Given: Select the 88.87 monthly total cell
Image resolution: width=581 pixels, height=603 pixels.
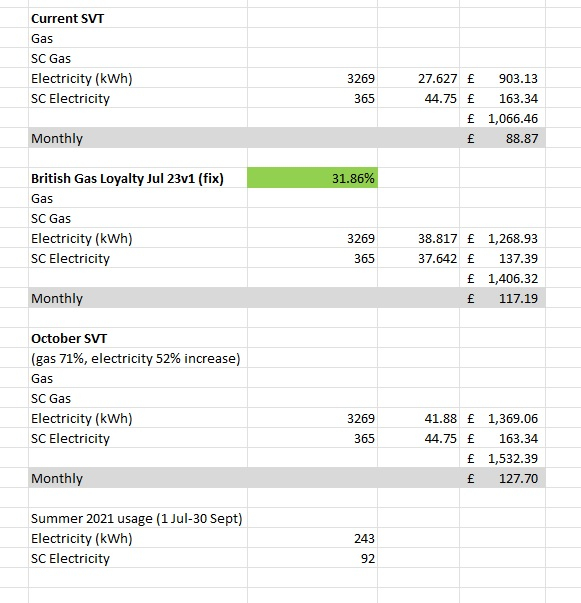Looking at the screenshot, I should tap(503, 138).
